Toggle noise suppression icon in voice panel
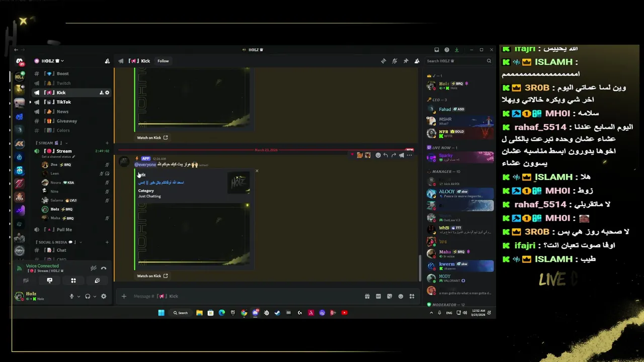 94,268
